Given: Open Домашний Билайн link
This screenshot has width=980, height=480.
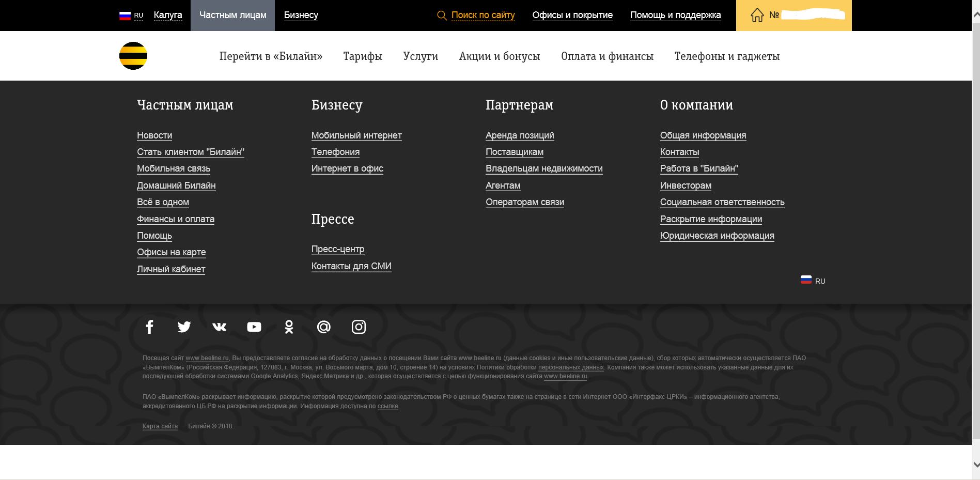Looking at the screenshot, I should pyautogui.click(x=176, y=185).
